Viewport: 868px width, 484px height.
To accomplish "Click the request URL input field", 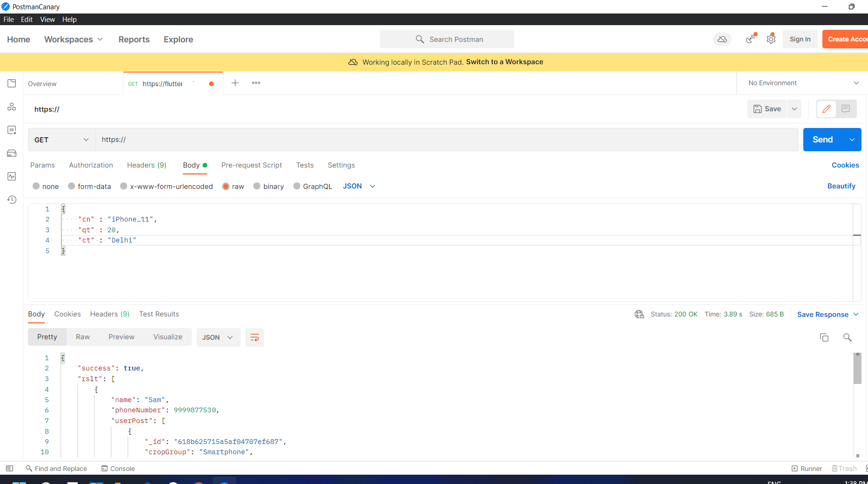I will 447,140.
